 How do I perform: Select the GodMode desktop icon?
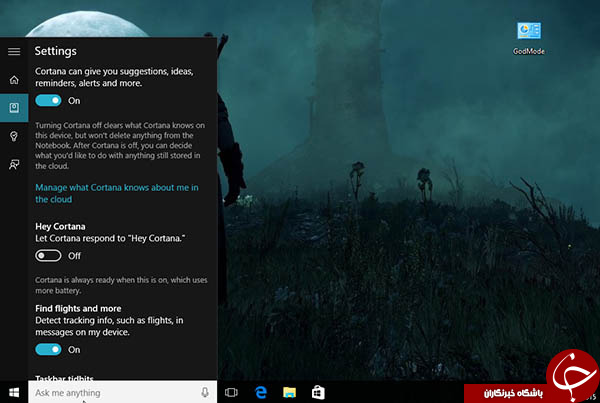[529, 38]
